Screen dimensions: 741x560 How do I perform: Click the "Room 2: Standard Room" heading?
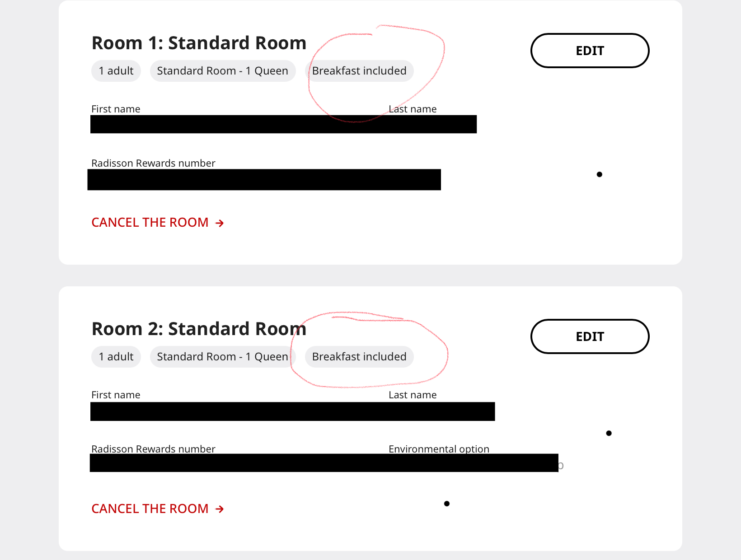[199, 329]
